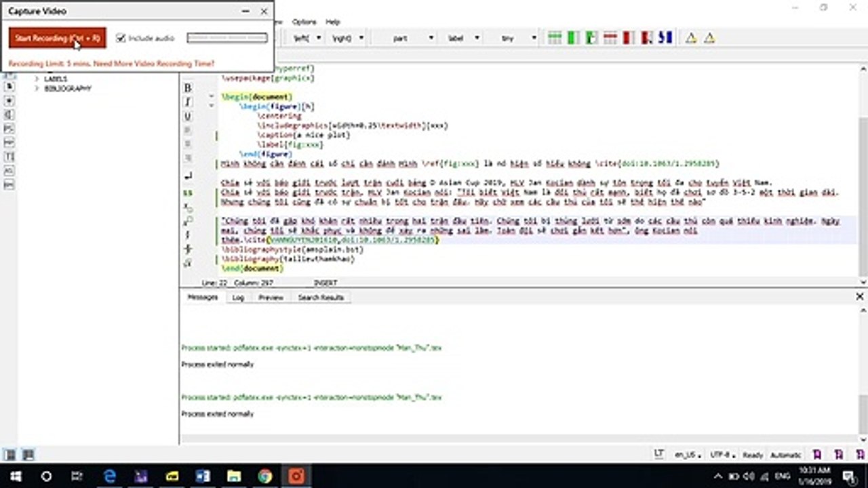The width and height of the screenshot is (868, 488).
Task: Click the audio level bar in Capture Video
Action: [227, 38]
